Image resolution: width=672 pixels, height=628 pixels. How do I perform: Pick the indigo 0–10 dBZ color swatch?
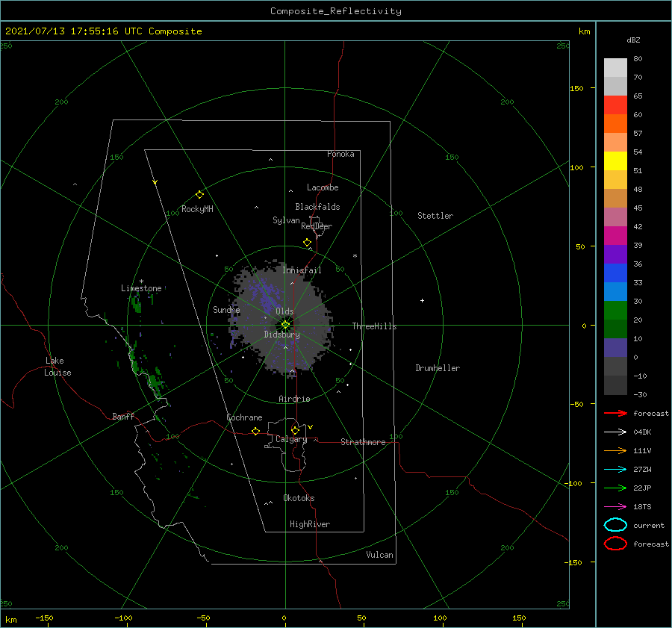tap(615, 348)
